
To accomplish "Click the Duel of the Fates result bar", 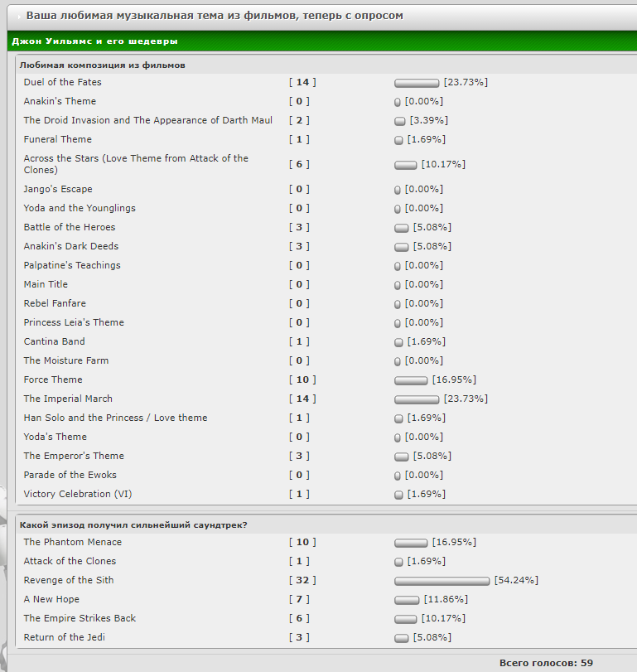I will click(417, 83).
